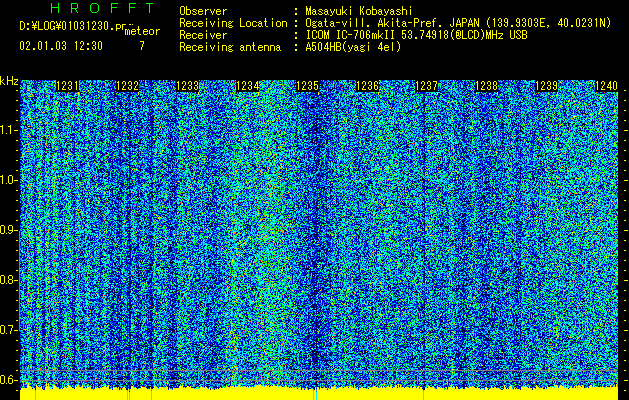The width and height of the screenshot is (629, 400).
Task: Click the 1237 time marker
Action: click(x=427, y=86)
